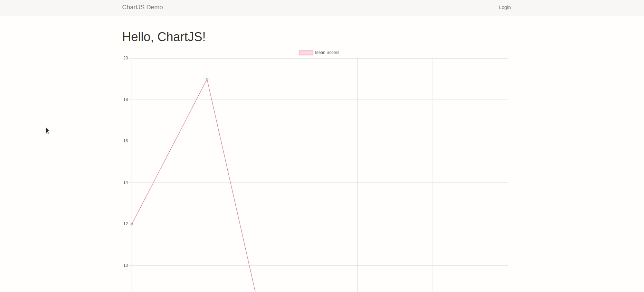Click the y-axis label 16
The width and height of the screenshot is (644, 292).
point(126,141)
